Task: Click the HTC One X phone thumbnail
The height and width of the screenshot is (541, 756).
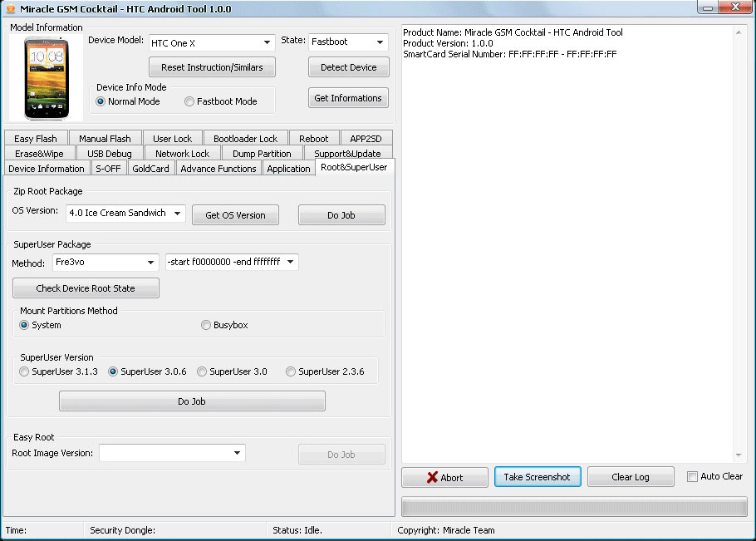Action: click(47, 79)
